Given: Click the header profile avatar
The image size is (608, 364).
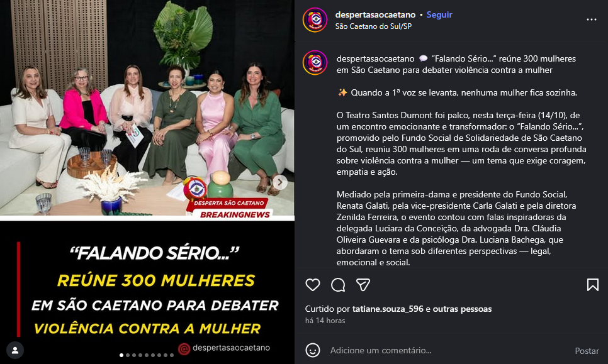Looking at the screenshot, I should point(315,19).
